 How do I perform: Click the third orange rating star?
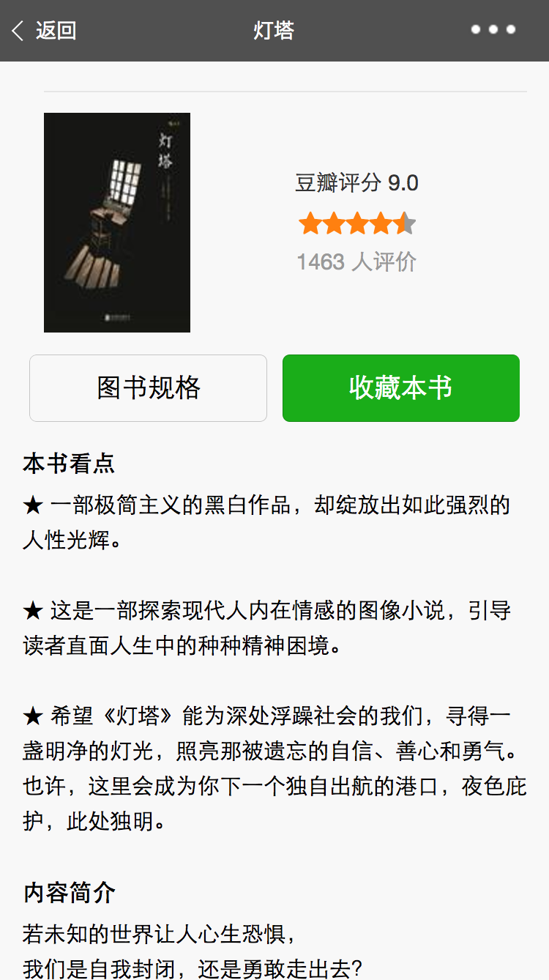357,223
